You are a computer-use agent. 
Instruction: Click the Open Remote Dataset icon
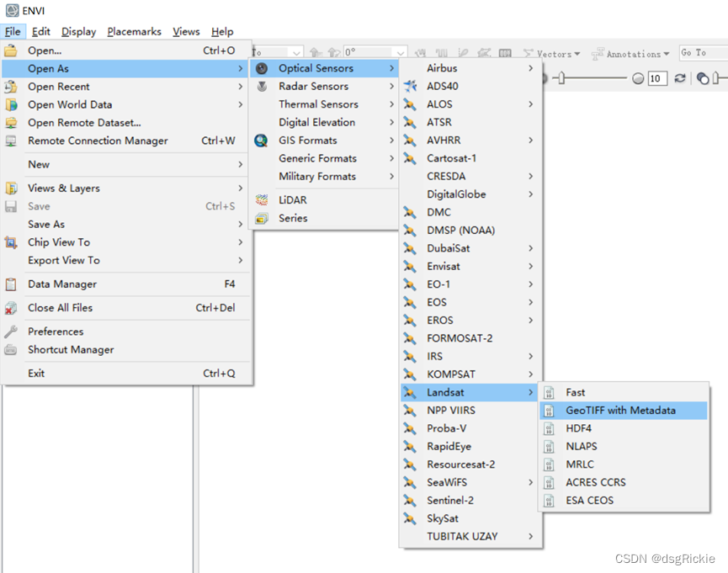[x=11, y=123]
